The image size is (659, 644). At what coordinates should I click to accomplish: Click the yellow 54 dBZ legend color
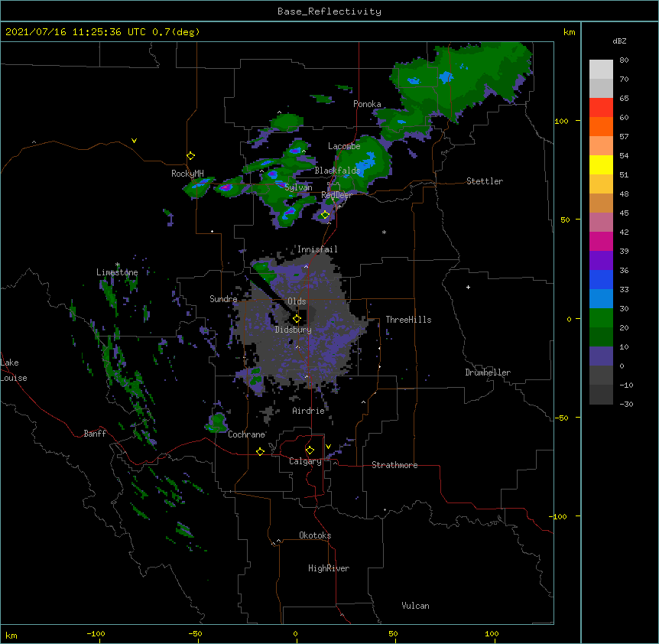(x=601, y=164)
